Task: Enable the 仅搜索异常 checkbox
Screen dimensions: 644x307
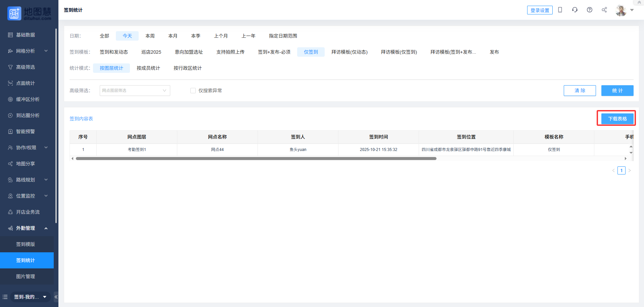Action: (x=193, y=91)
